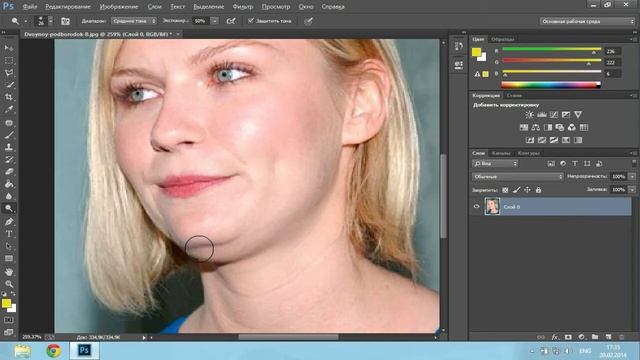This screenshot has height=360, width=640.
Task: Select the Move tool
Action: (x=9, y=48)
